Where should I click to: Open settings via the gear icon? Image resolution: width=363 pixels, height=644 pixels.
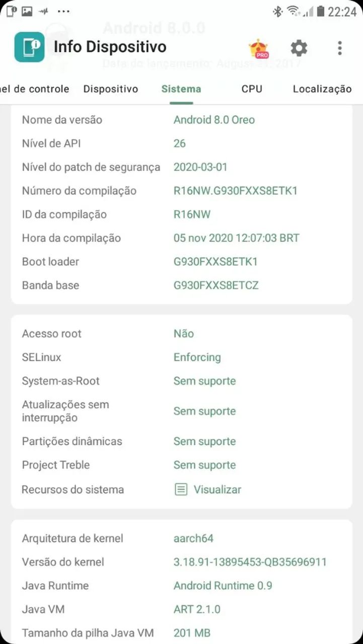pos(299,48)
